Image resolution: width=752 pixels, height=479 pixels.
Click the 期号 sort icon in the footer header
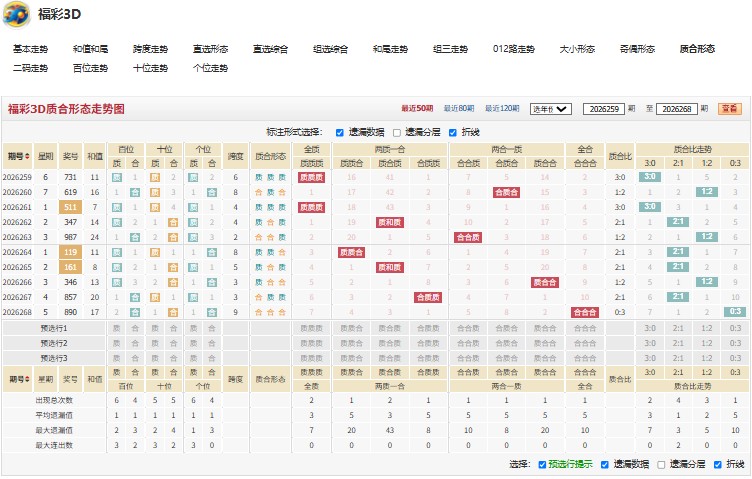tap(27, 379)
